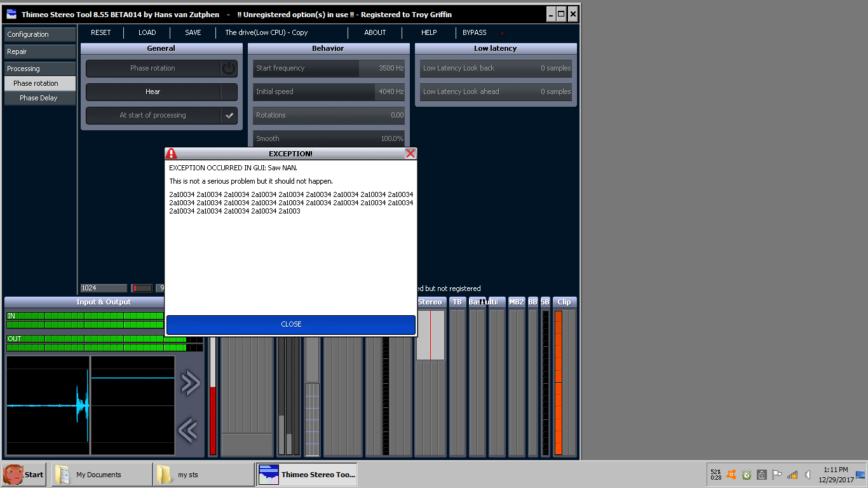
Task: Click the IN level meter
Action: point(85,320)
